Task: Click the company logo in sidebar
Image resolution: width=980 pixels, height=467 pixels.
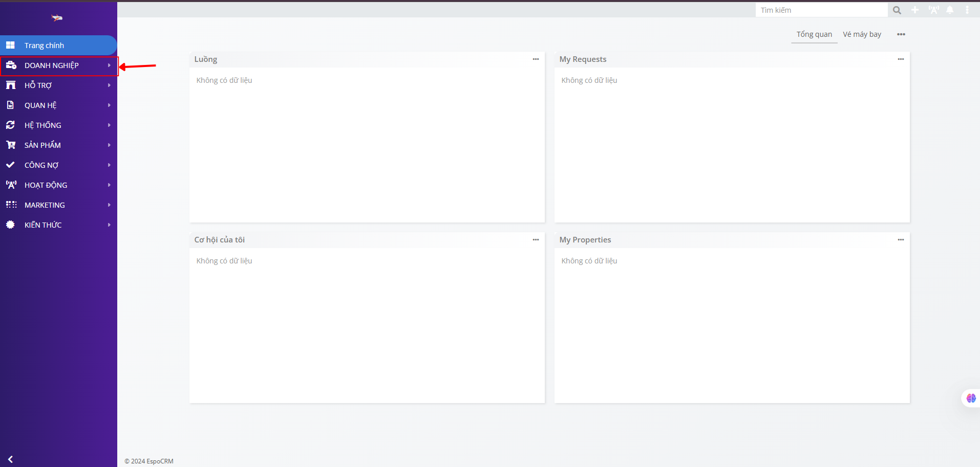Action: pos(57,18)
